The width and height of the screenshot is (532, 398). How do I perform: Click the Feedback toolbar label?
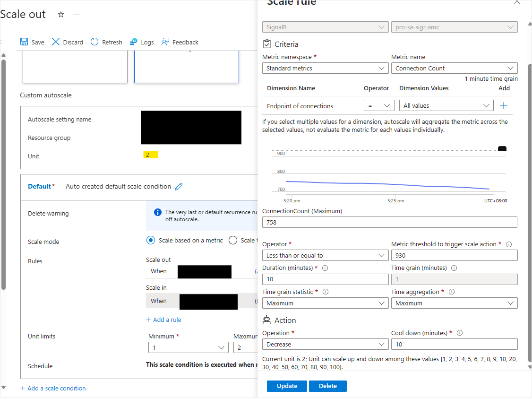[x=185, y=42]
